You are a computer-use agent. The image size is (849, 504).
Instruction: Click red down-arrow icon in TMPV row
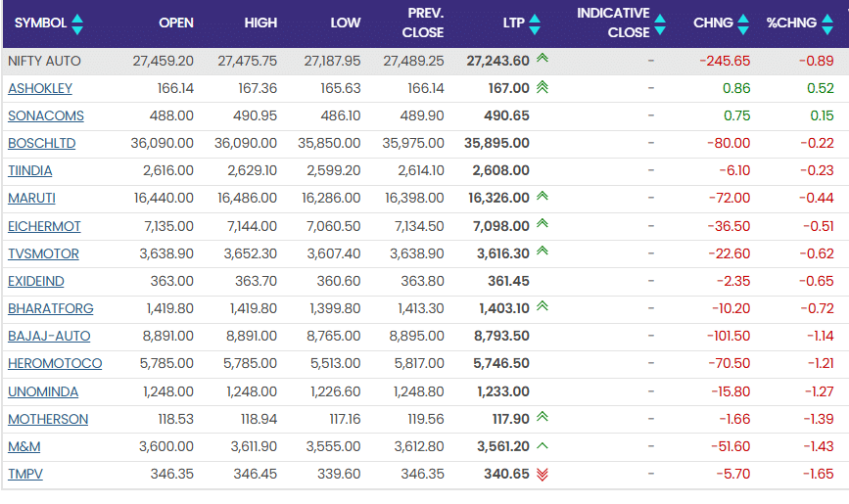[542, 475]
